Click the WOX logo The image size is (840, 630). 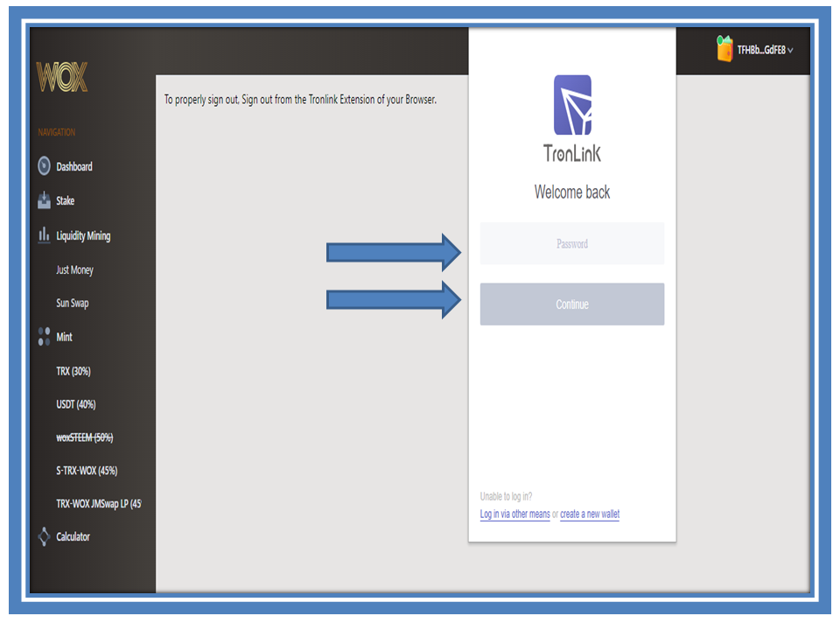tap(61, 77)
